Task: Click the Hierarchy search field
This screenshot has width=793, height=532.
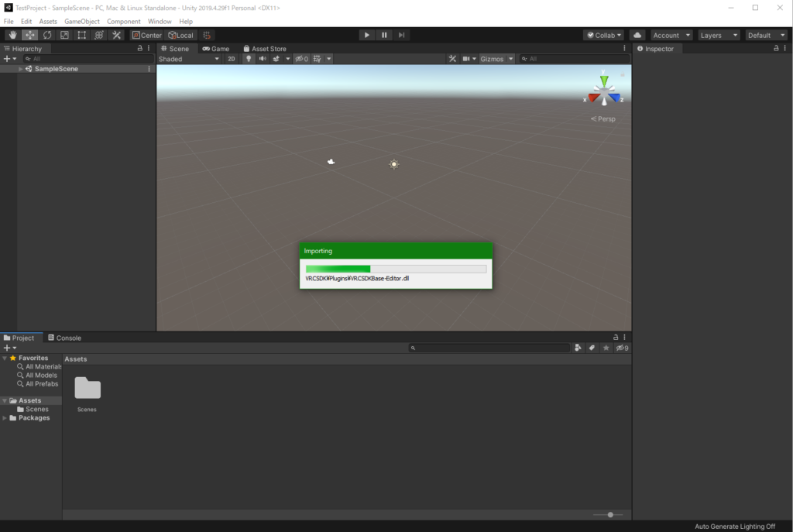Action: [88, 59]
